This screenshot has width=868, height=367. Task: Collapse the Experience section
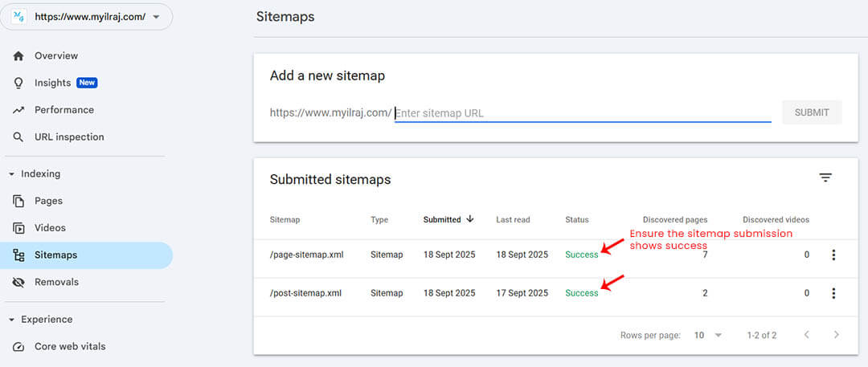click(12, 320)
